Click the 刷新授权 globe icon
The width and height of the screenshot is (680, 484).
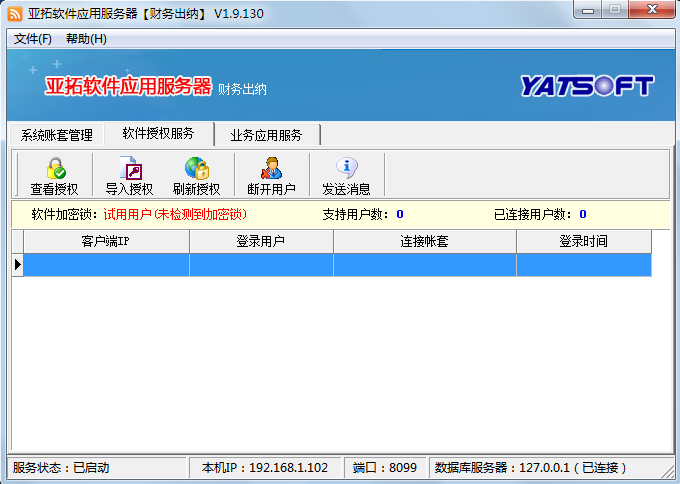pos(196,168)
